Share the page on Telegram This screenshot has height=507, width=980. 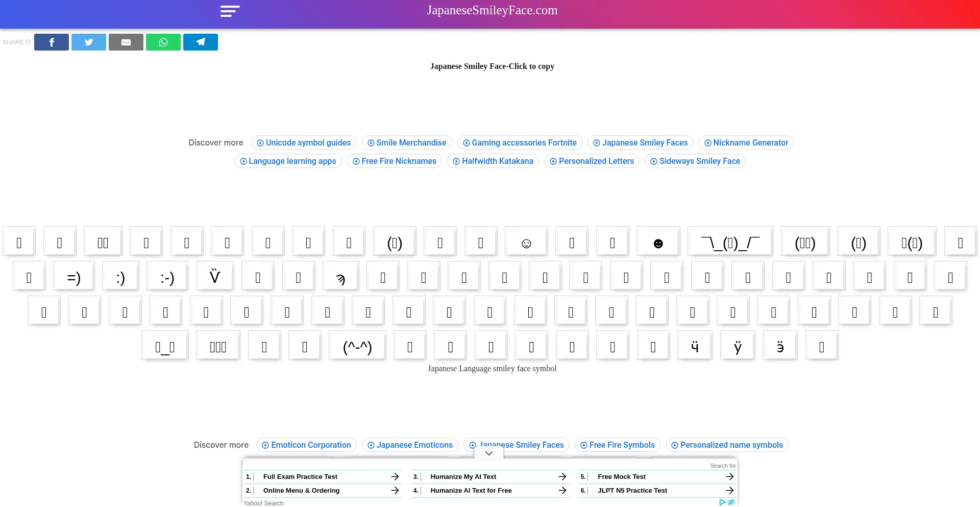201,42
